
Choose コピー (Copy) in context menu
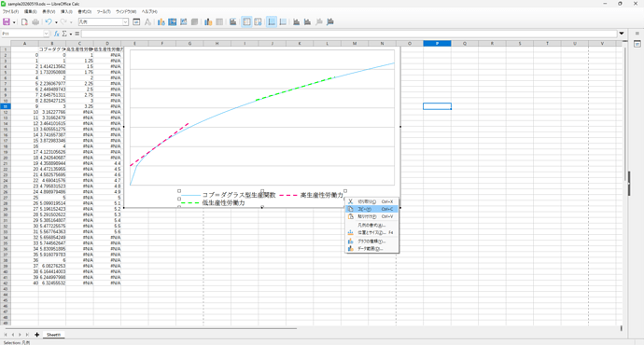371,209
